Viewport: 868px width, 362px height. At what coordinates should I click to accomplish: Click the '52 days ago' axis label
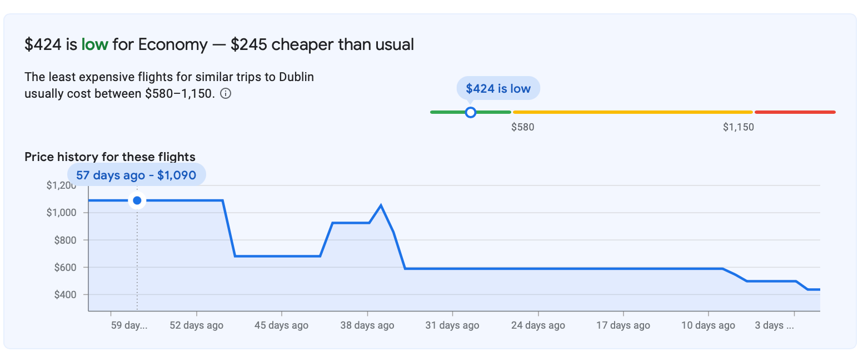tap(197, 326)
